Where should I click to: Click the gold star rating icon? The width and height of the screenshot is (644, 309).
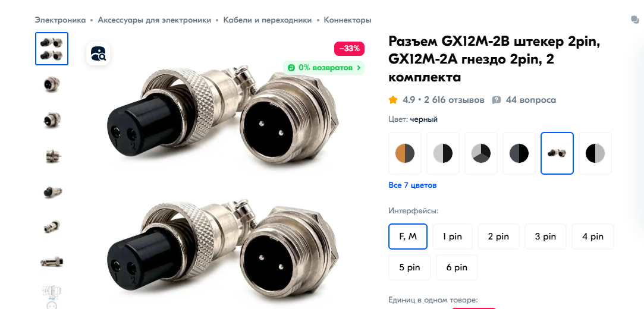(393, 100)
